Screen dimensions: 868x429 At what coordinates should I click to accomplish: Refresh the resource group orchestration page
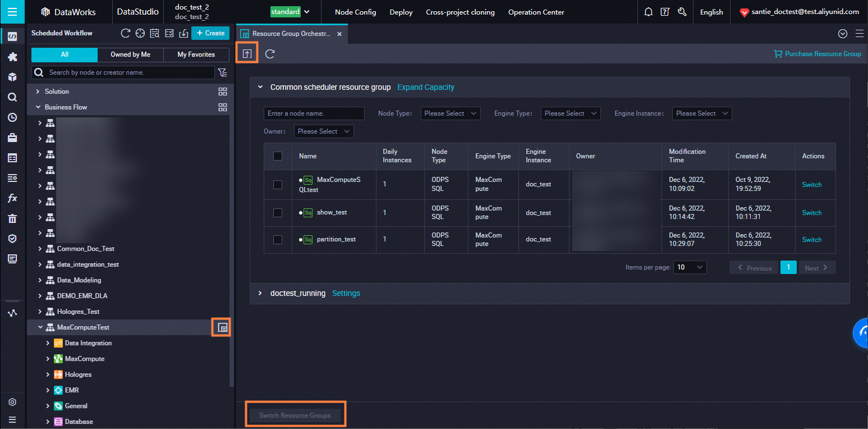coord(270,53)
